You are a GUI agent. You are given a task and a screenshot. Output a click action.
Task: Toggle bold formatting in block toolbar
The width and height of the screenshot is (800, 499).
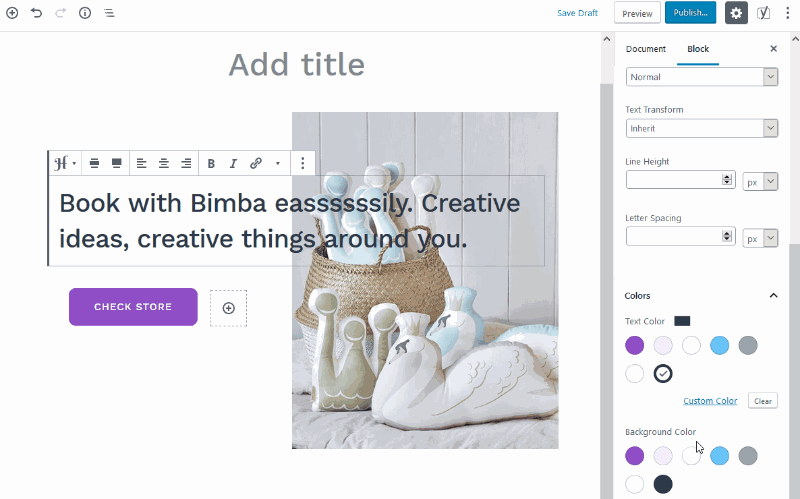(x=211, y=163)
